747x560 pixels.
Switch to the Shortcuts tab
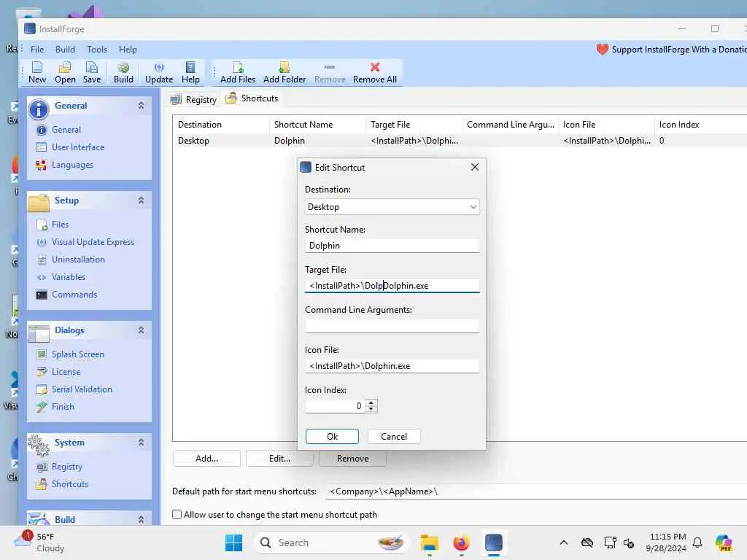tap(252, 98)
